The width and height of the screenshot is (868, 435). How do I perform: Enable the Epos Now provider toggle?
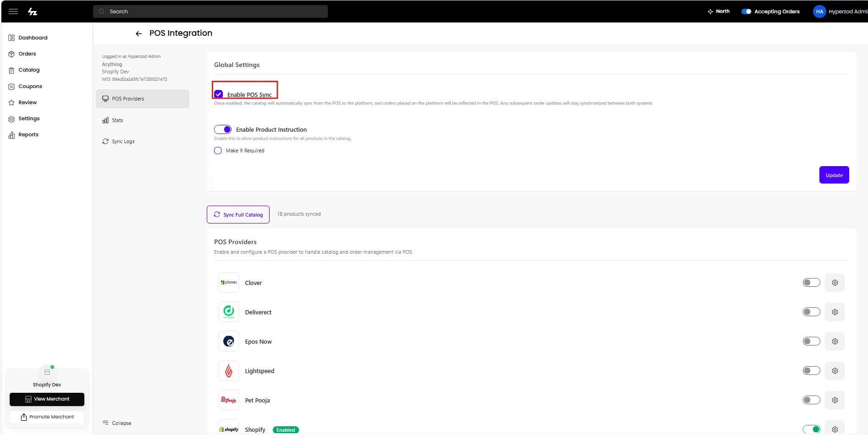click(811, 341)
